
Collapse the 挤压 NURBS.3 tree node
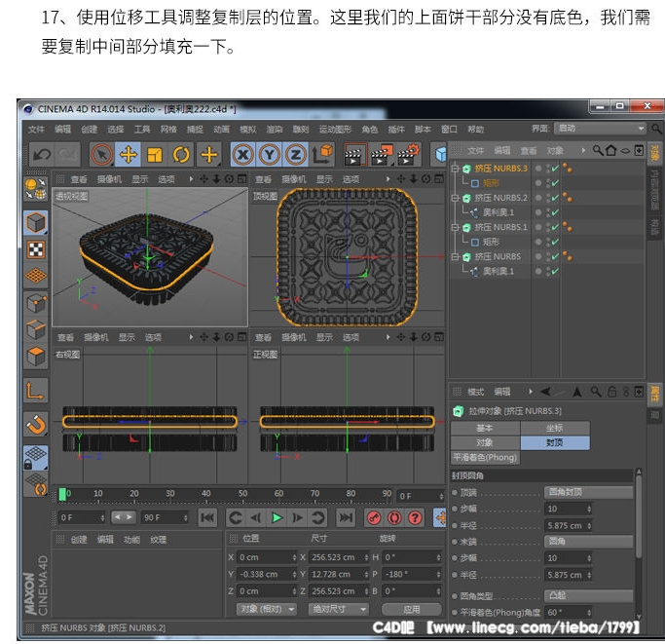(x=455, y=169)
